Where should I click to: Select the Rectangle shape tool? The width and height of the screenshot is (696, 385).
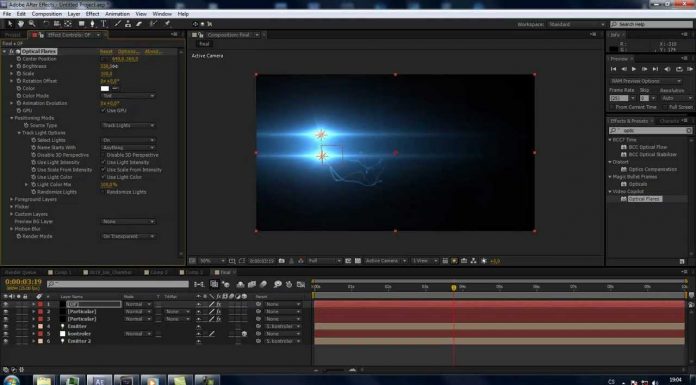82,24
